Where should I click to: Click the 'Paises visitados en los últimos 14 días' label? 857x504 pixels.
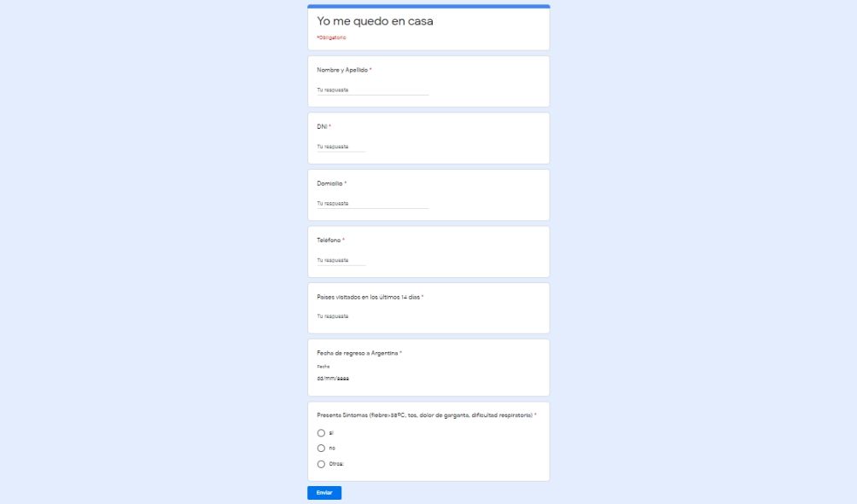pos(369,297)
